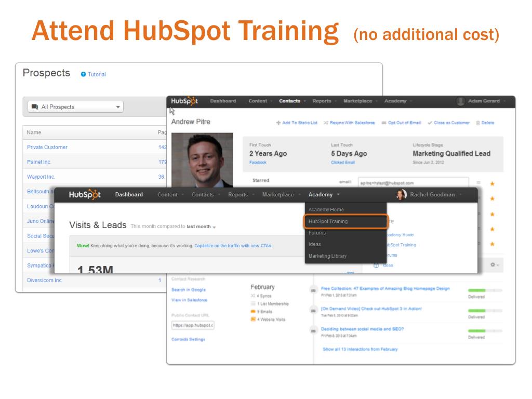Click the plus icon beside Add To Static List
Screen dimensions: 532x399
pyautogui.click(x=278, y=123)
